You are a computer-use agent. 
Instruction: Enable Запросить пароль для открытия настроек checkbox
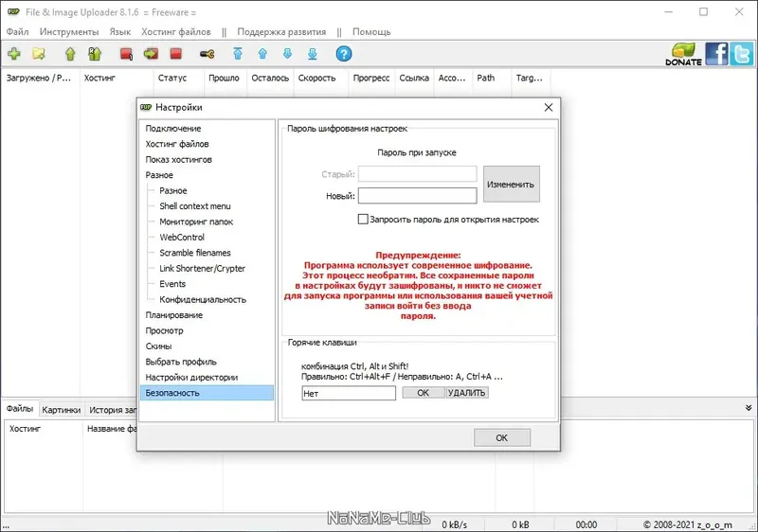pos(363,220)
